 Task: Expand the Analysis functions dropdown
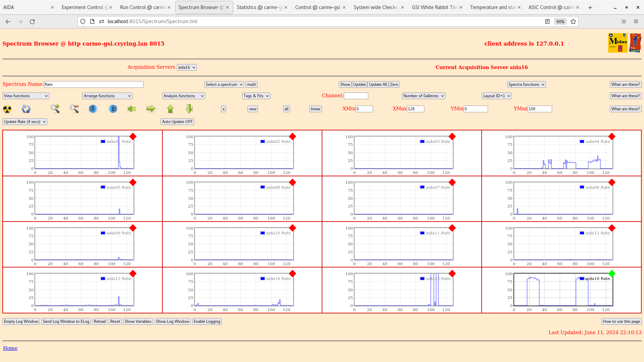[x=183, y=96]
